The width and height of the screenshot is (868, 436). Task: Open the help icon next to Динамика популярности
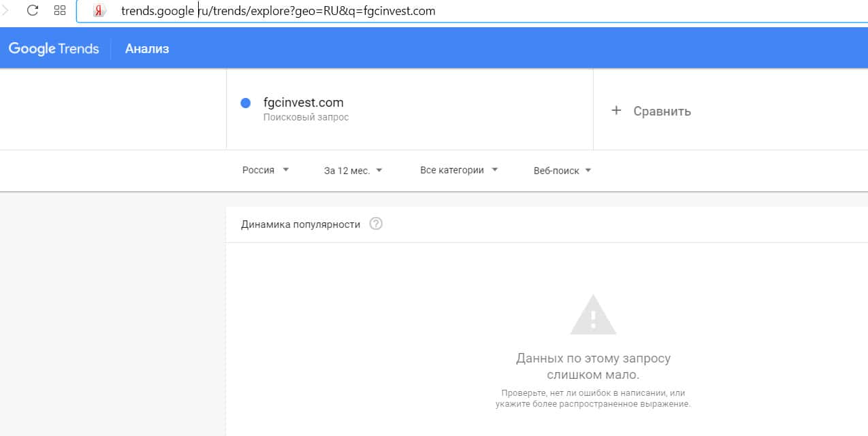(x=376, y=224)
